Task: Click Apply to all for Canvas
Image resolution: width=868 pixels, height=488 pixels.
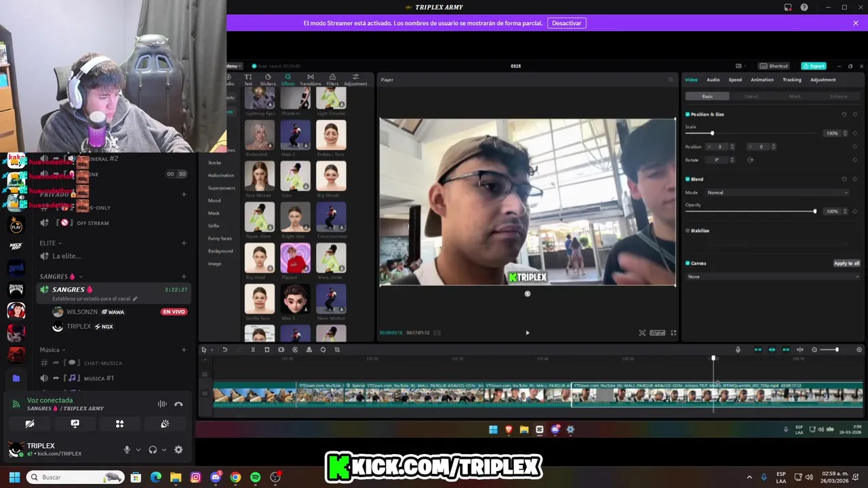Action: 846,263
